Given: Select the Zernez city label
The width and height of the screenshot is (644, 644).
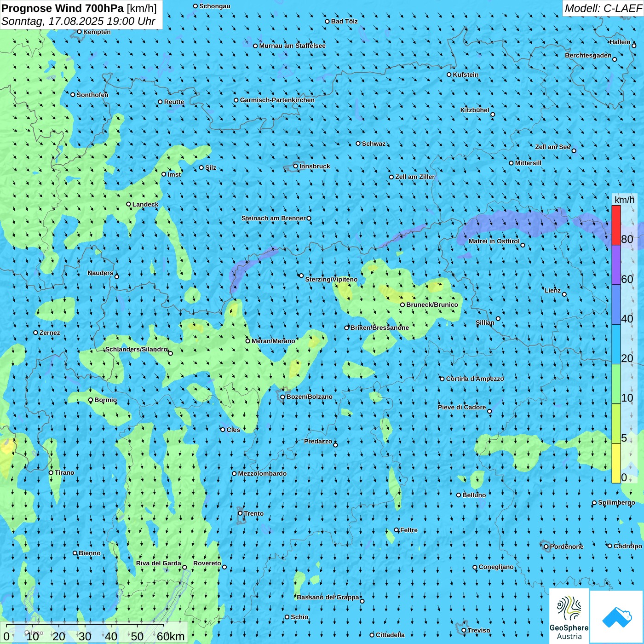Looking at the screenshot, I should (50, 333).
